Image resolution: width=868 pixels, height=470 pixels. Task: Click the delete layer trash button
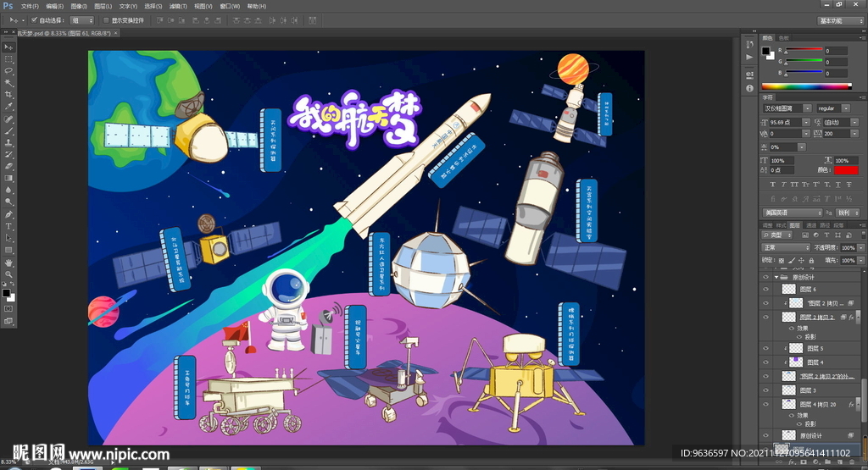coord(851,462)
